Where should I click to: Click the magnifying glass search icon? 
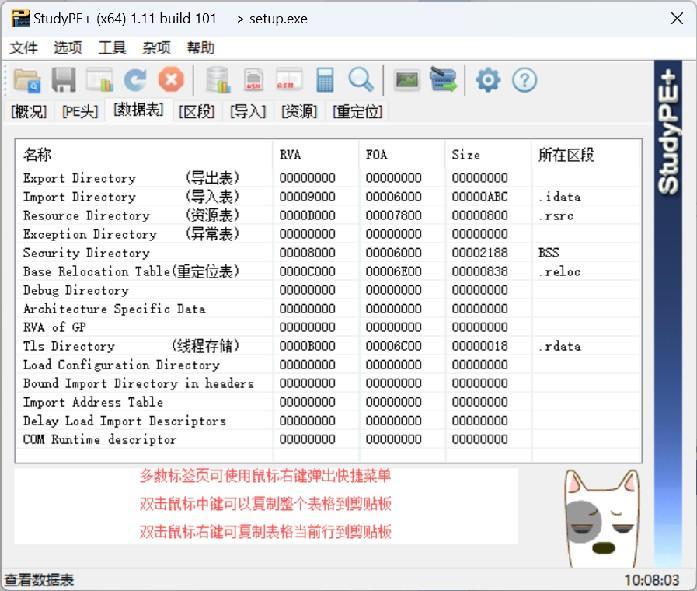tap(361, 80)
